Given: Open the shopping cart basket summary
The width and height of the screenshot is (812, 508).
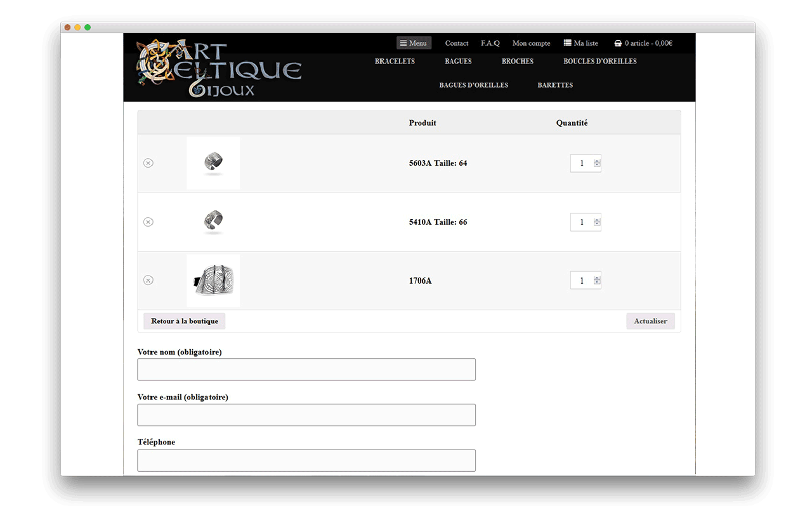Looking at the screenshot, I should 643,43.
